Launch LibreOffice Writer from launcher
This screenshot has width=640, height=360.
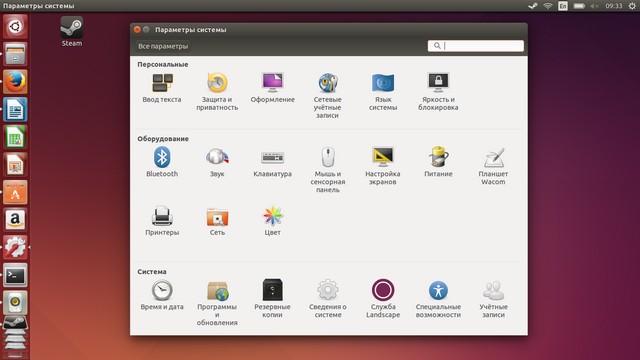tap(15, 109)
